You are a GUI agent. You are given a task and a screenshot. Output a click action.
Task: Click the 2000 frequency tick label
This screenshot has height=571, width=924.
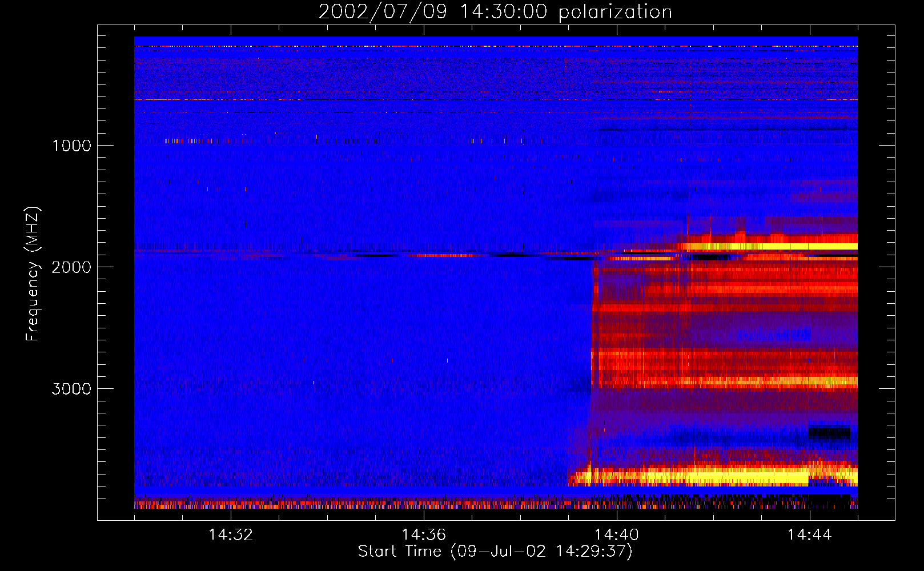[71, 267]
